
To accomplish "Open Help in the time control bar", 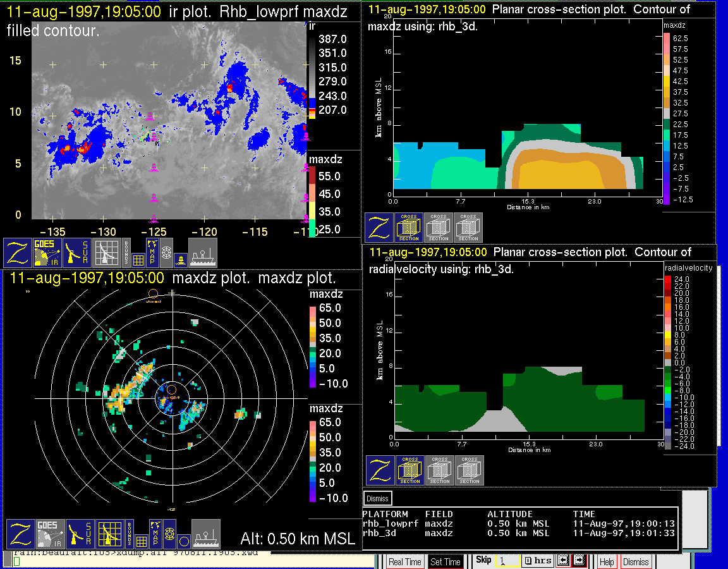I will [x=606, y=561].
